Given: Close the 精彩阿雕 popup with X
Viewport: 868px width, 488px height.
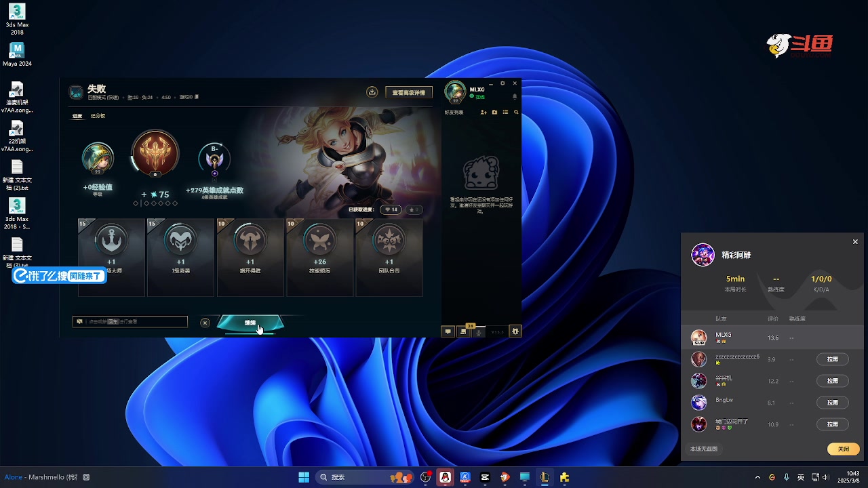Looking at the screenshot, I should click(855, 242).
